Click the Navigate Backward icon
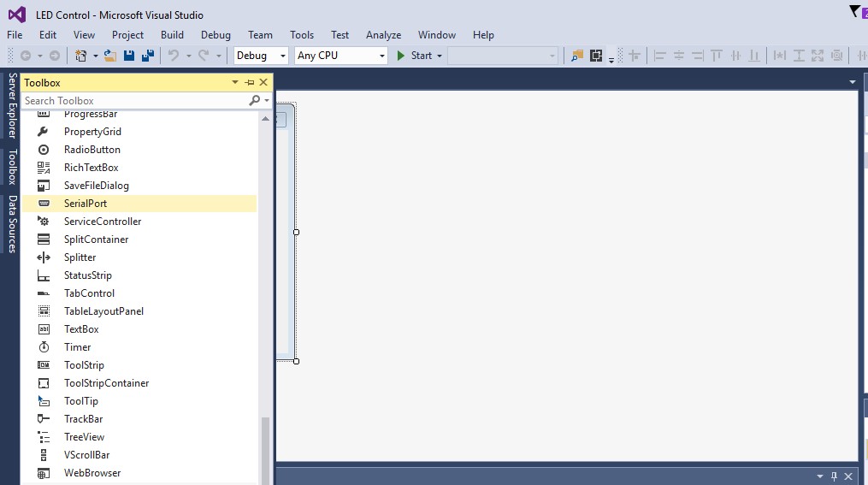 (x=26, y=56)
